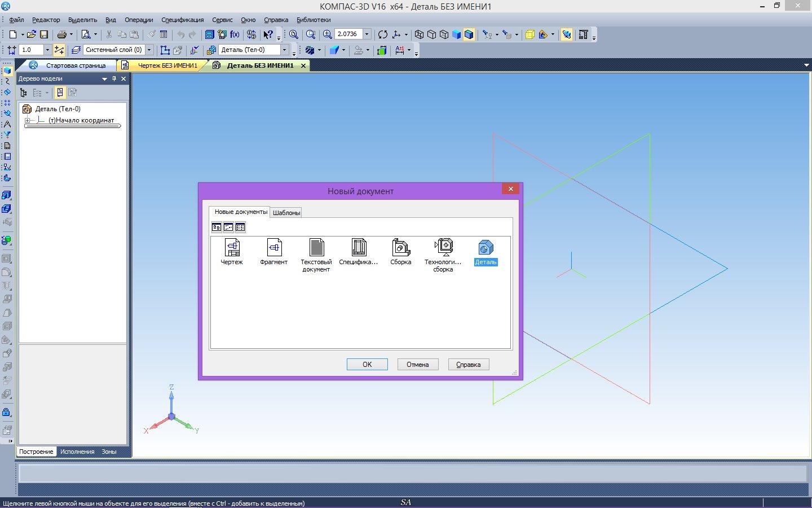Close the Деталь БЕЗ ИМЕНИ1 tab
This screenshot has width=812, height=508.
[x=303, y=65]
